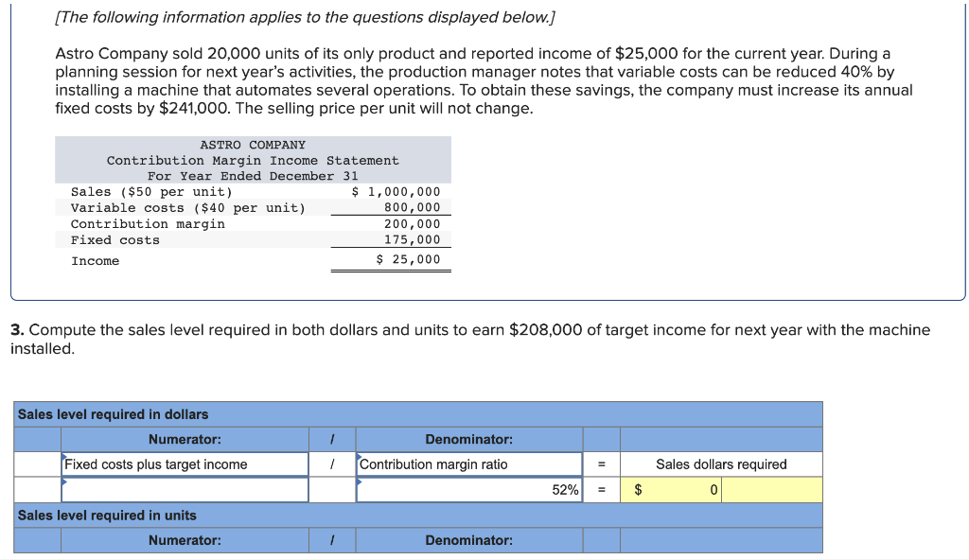Click the 'Contribution margin' row label
The image size is (969, 560).
(x=148, y=224)
